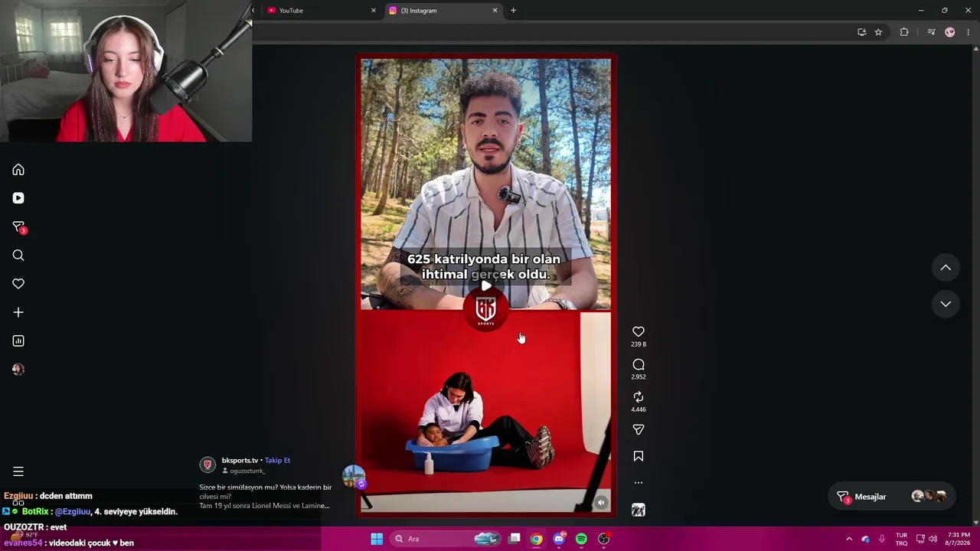This screenshot has width=980, height=551.
Task: Install app icon in address bar
Action: (861, 32)
